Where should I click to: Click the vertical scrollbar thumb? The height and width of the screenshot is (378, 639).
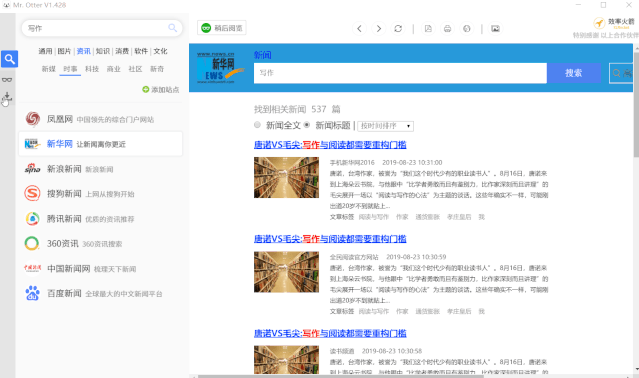pos(636,104)
